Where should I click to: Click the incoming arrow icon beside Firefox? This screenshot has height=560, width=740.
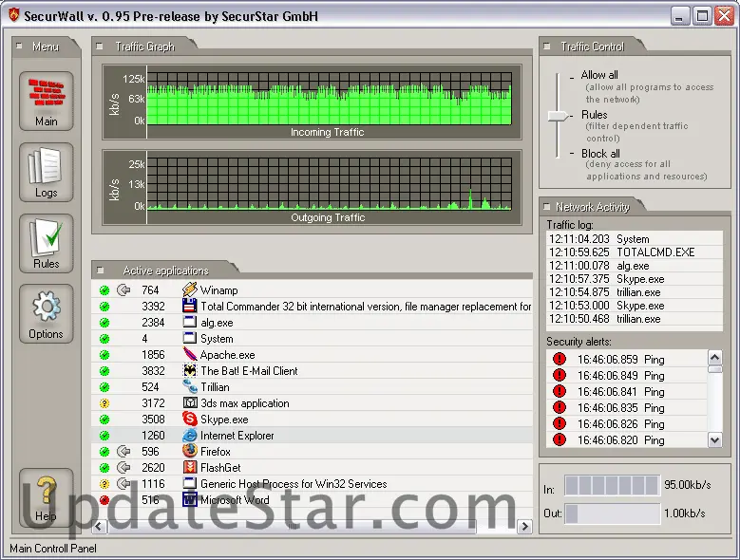(123, 451)
